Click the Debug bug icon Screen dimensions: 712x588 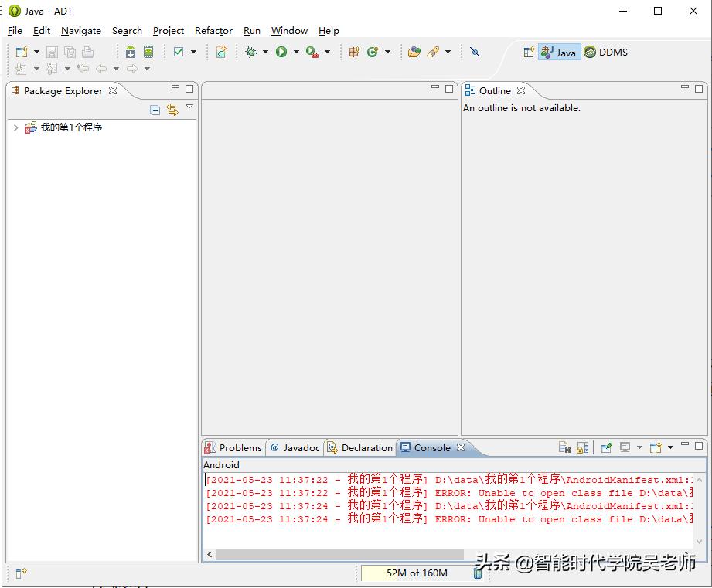click(250, 52)
